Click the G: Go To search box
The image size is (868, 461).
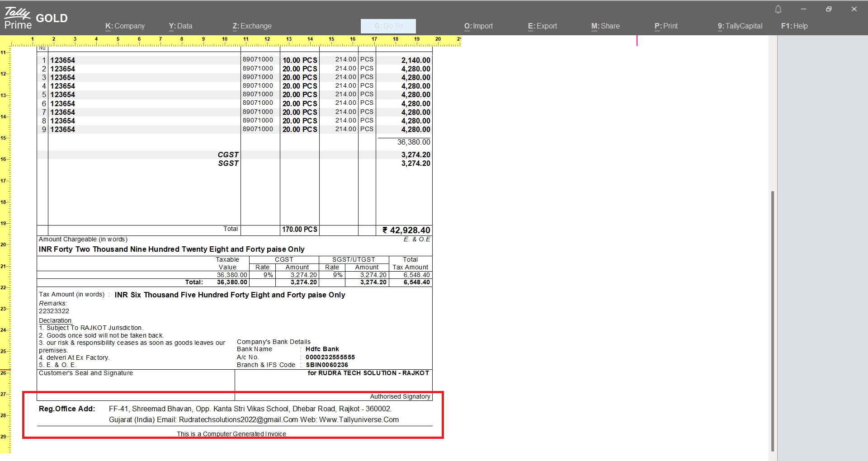pyautogui.click(x=388, y=26)
